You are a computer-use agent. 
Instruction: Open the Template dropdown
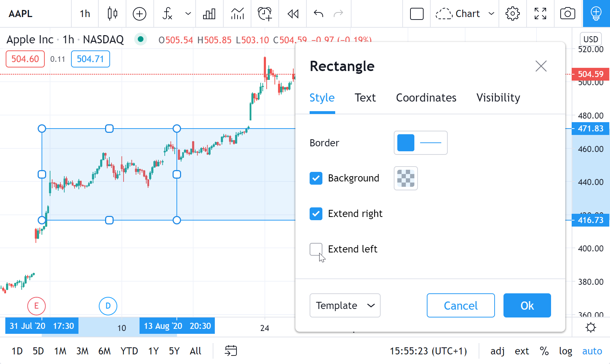[345, 305]
